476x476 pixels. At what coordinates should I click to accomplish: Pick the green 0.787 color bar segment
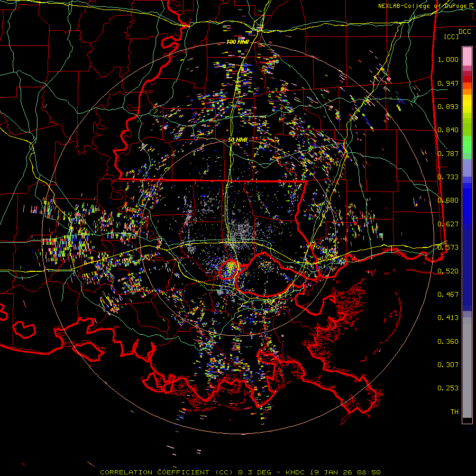coord(467,148)
